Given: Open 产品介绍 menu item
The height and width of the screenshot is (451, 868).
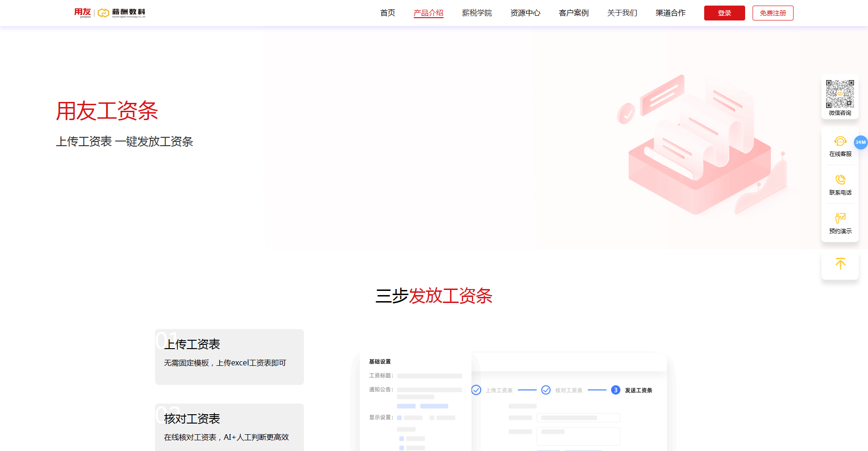Looking at the screenshot, I should pyautogui.click(x=429, y=13).
